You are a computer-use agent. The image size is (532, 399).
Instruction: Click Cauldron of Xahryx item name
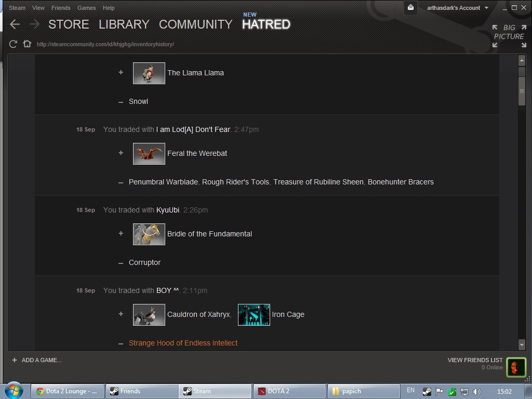coord(199,314)
